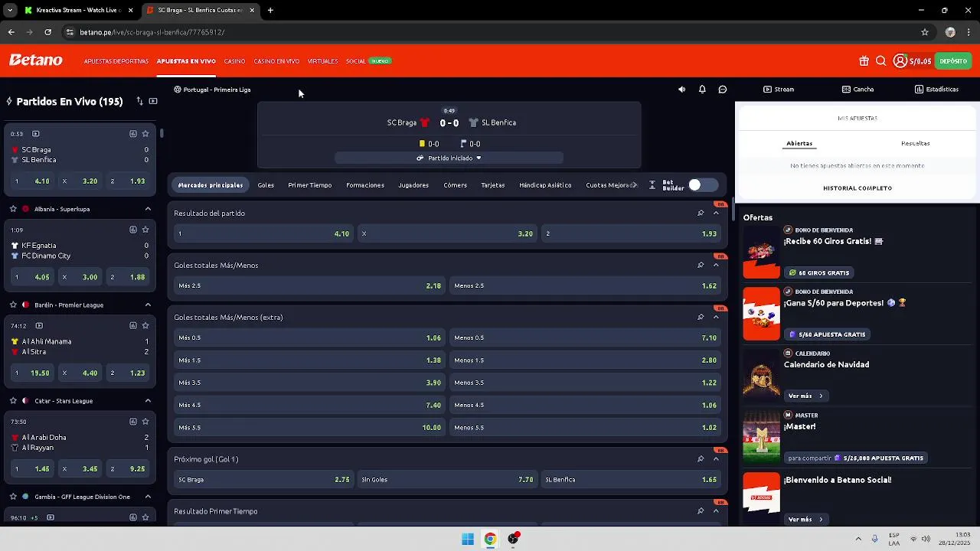Open the user account profile icon
The image size is (980, 551).
click(x=900, y=61)
